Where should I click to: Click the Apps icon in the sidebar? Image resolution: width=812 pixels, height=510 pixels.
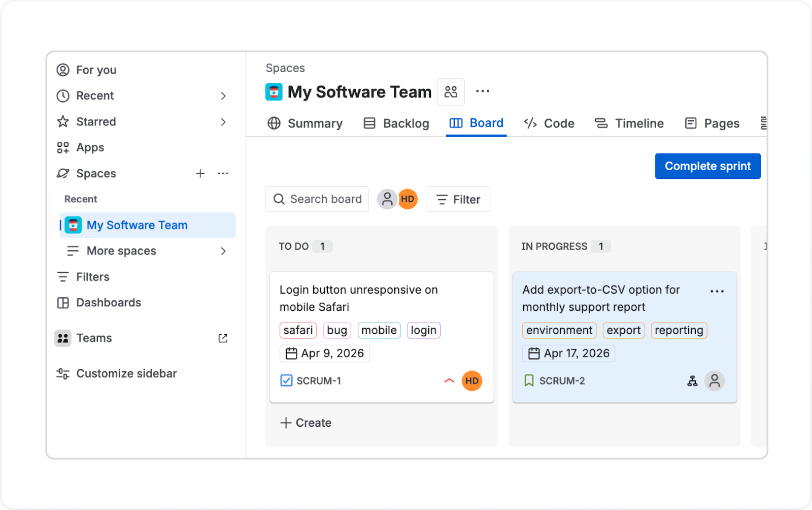click(62, 147)
